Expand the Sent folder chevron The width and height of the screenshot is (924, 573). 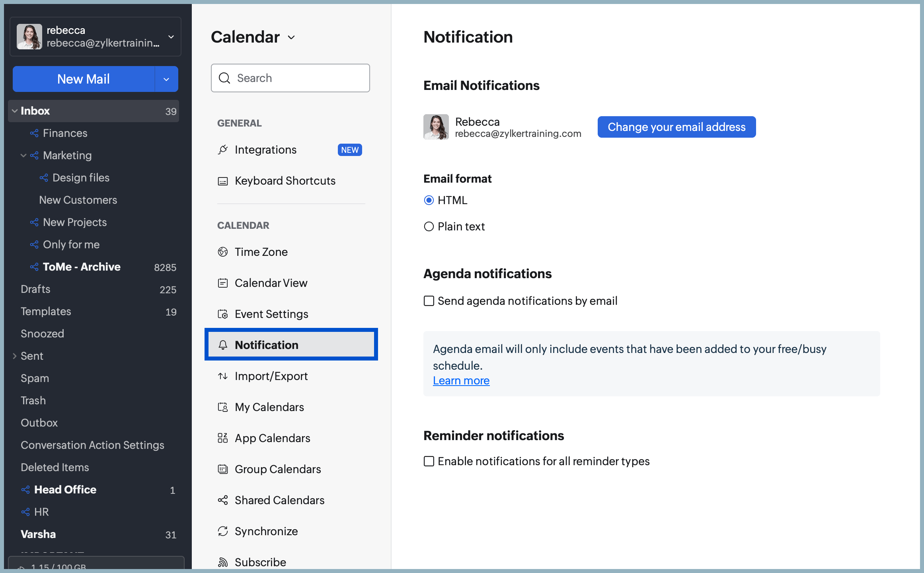pyautogui.click(x=15, y=356)
